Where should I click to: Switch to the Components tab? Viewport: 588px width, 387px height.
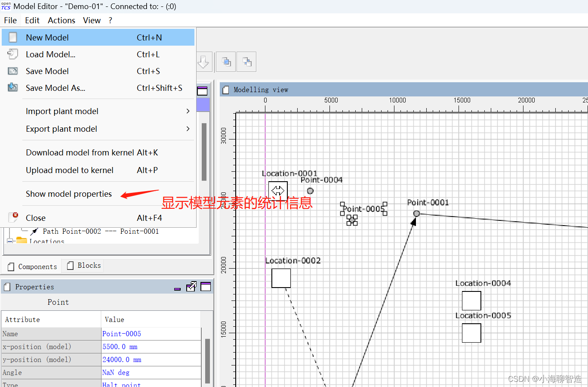pyautogui.click(x=32, y=266)
